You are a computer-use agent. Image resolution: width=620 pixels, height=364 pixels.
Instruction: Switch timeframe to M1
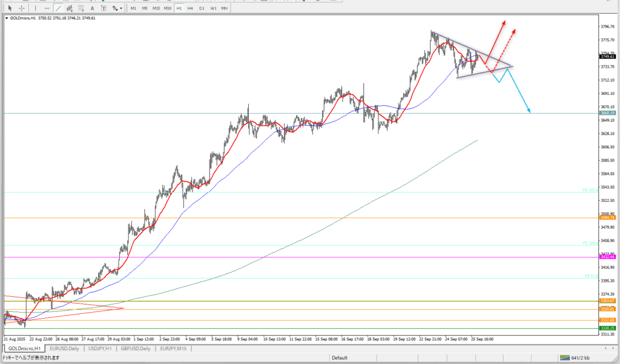134,8
